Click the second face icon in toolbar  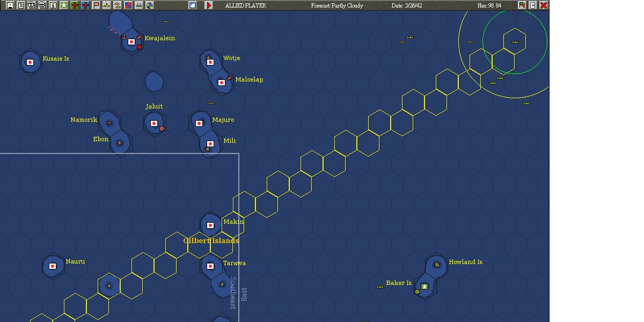coord(42,5)
